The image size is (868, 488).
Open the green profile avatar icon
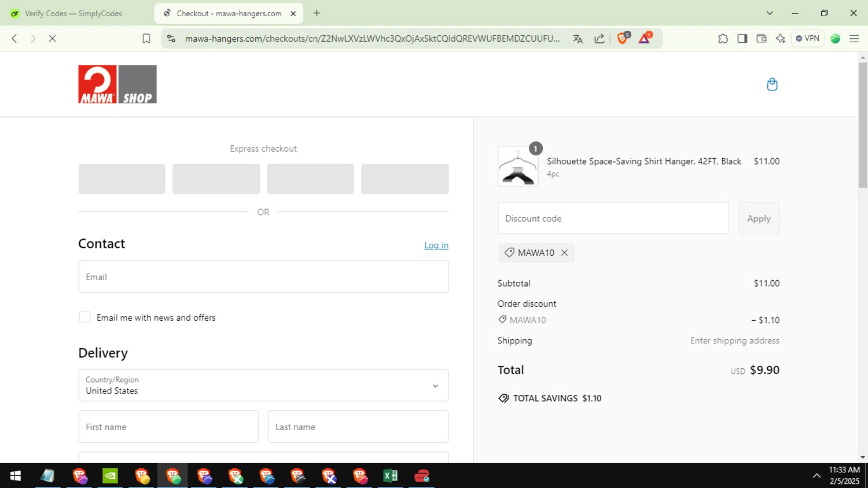[835, 39]
